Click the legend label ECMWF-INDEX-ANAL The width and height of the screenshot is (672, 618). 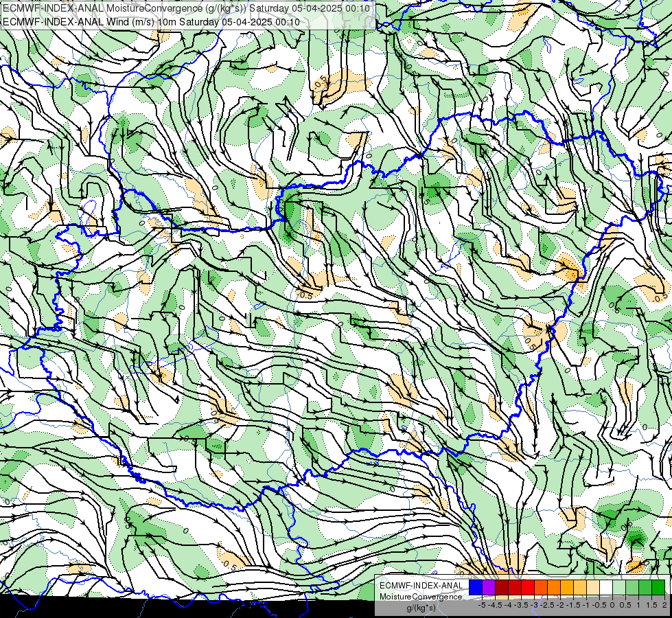421,586
